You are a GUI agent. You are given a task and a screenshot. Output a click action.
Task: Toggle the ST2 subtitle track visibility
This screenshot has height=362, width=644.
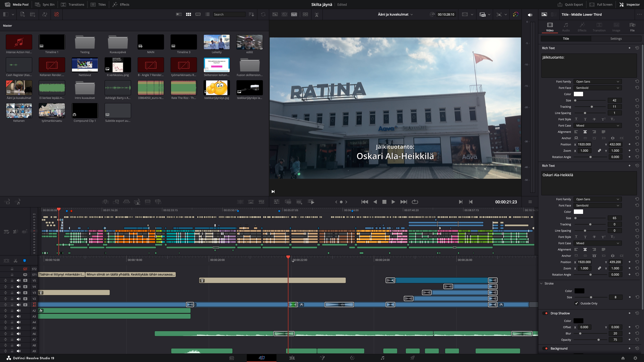coord(25,269)
